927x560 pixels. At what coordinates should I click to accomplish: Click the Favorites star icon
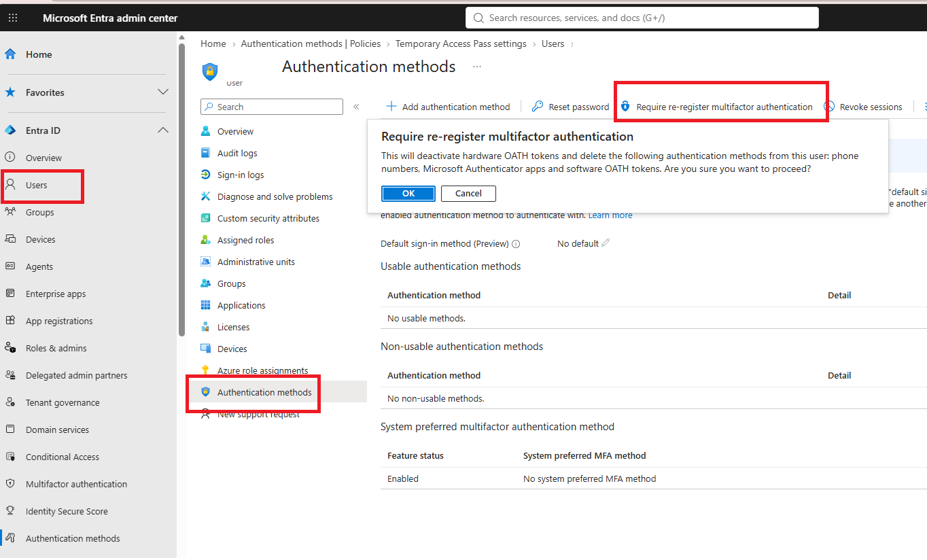[x=10, y=92]
